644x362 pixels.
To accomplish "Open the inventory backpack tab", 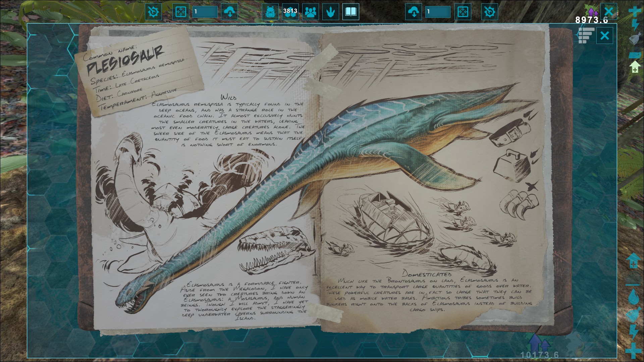I will coord(270,12).
